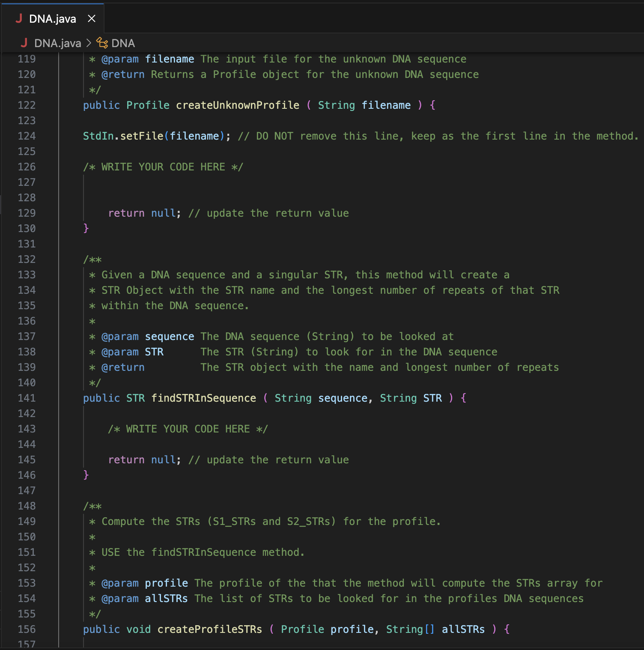Place cursor on StdIn in line 124
This screenshot has height=650, width=644.
tap(98, 136)
